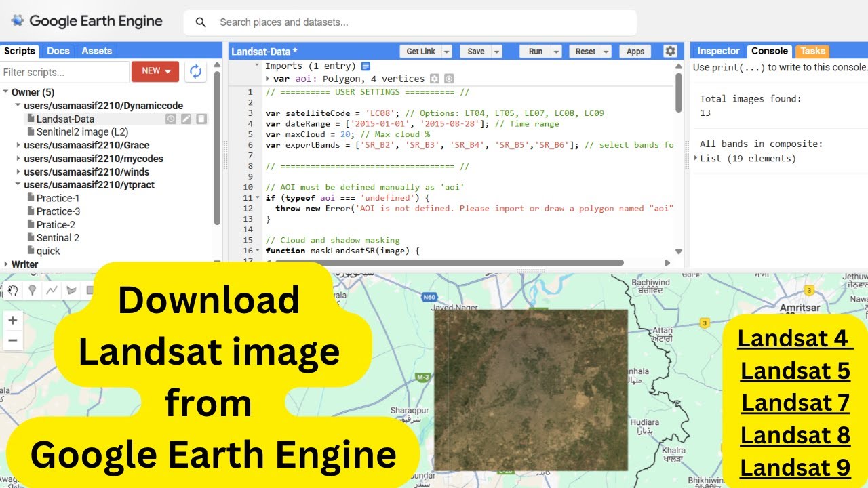
Task: Select the add marker map tool
Action: point(32,291)
